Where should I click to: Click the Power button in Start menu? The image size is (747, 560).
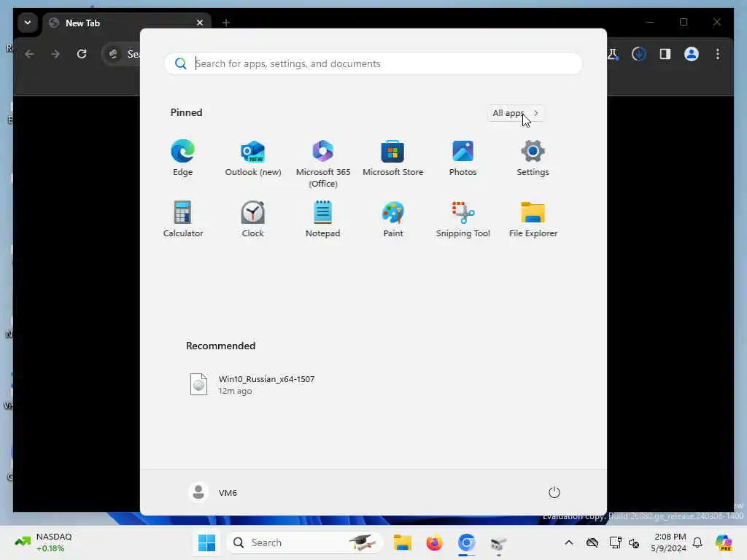(x=554, y=492)
